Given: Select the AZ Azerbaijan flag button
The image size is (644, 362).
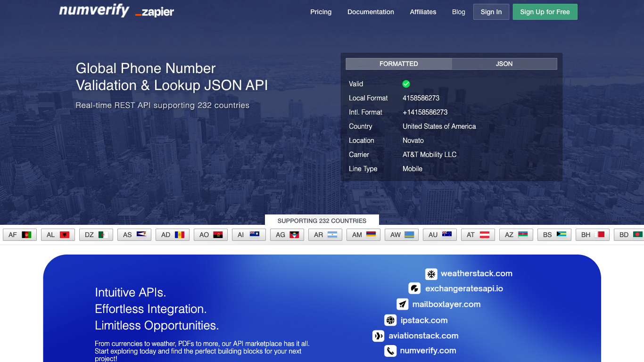Looking at the screenshot, I should [x=516, y=235].
